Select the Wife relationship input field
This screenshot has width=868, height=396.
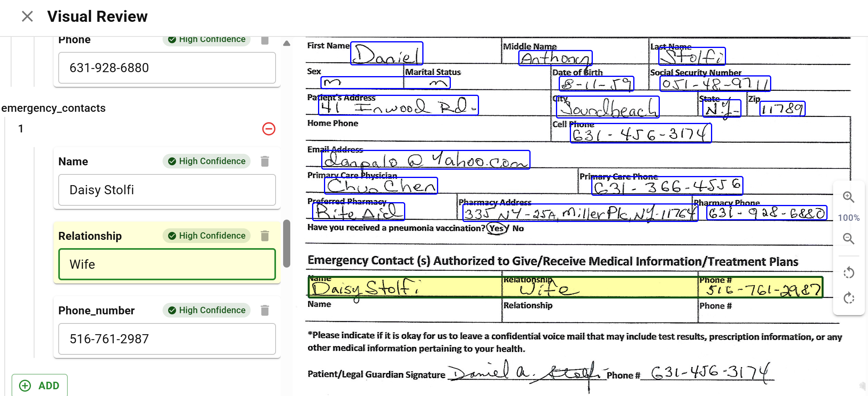[167, 264]
